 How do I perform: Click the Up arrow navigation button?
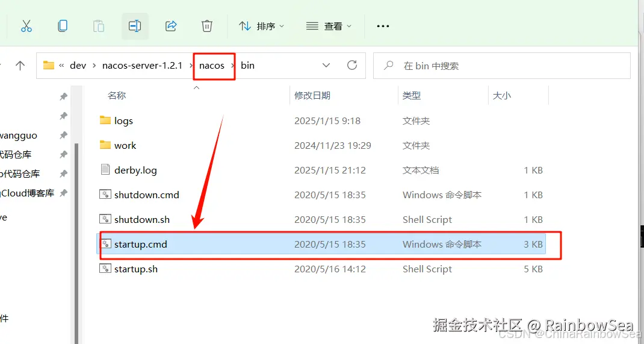point(20,65)
